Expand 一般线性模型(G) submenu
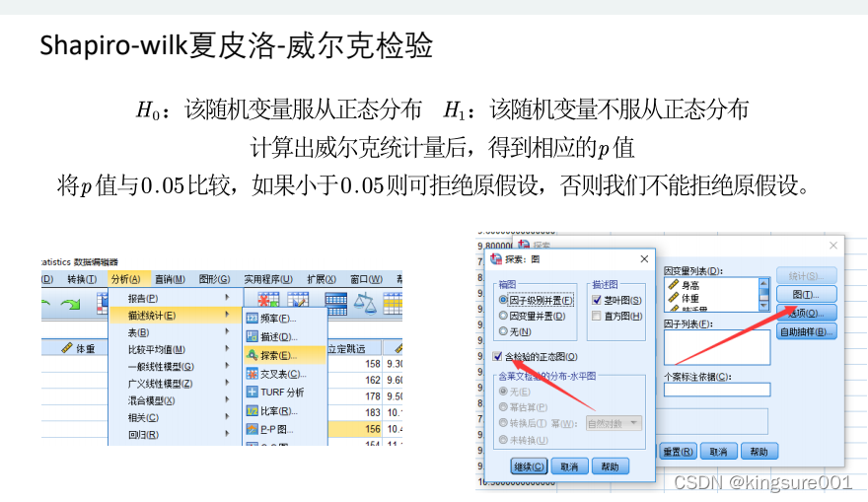868x502 pixels. click(176, 367)
